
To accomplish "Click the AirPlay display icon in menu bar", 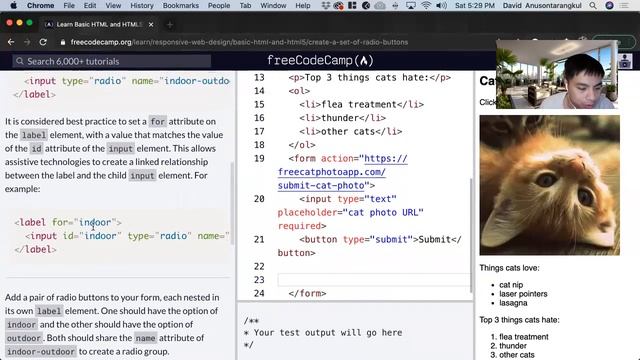I will click(411, 5).
